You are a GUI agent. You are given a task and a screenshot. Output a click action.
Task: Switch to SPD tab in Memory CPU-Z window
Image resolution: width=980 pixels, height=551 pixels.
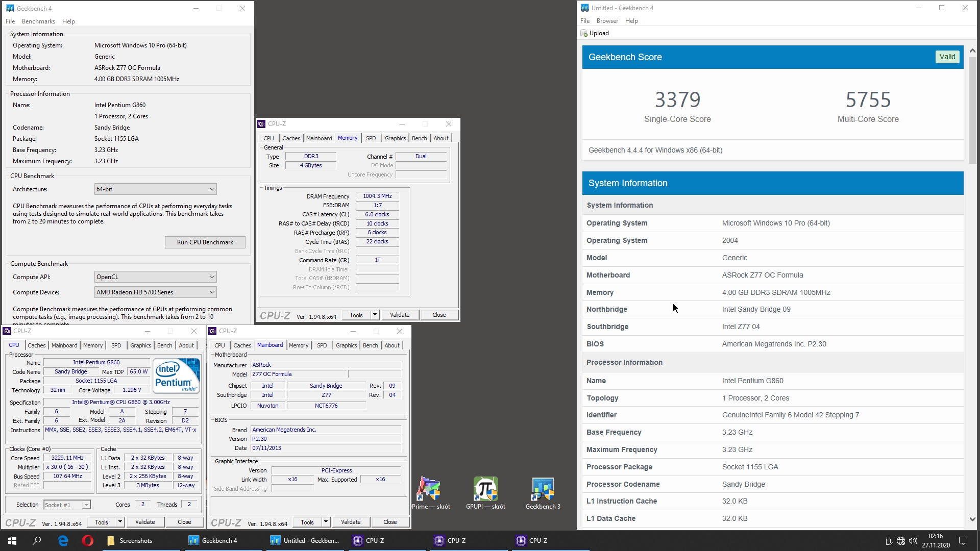tap(371, 138)
